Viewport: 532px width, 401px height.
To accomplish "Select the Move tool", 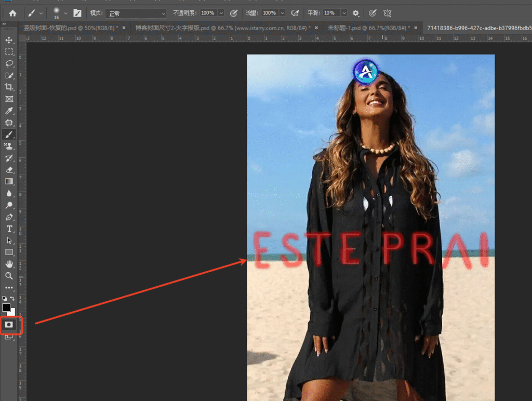I will tap(9, 39).
